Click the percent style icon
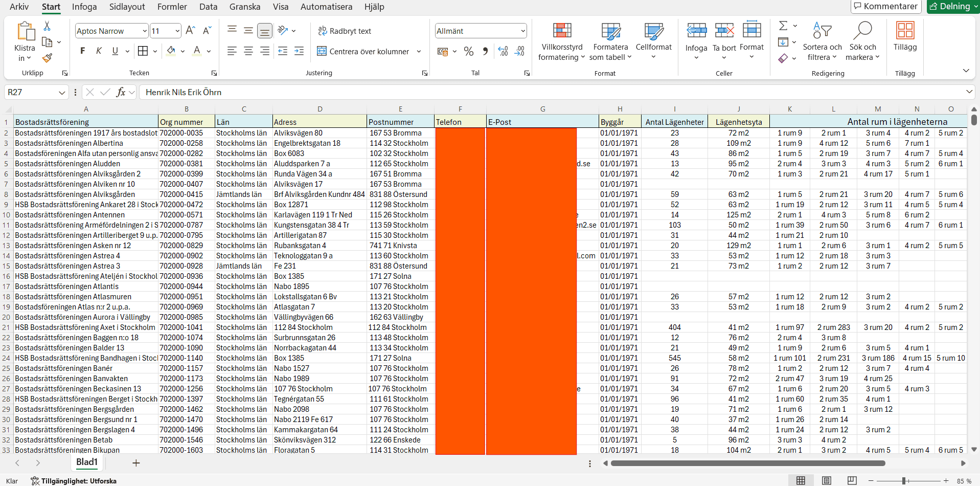Image resolution: width=980 pixels, height=486 pixels. point(468,51)
